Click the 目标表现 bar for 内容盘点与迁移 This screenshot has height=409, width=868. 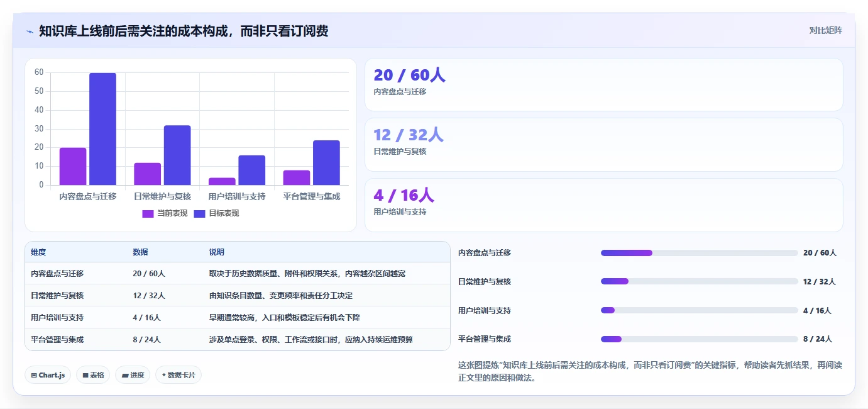[102, 129]
